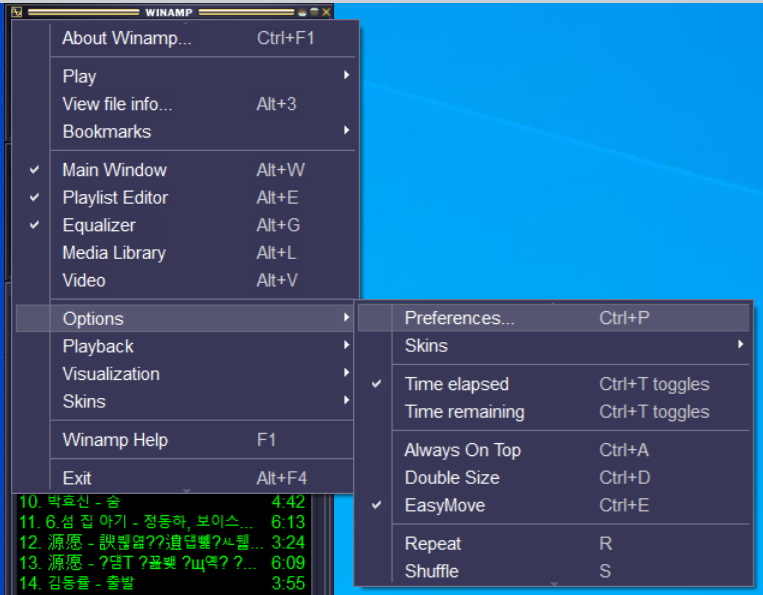763x595 pixels.
Task: Minimize Winamp via titlebar button
Action: click(302, 12)
